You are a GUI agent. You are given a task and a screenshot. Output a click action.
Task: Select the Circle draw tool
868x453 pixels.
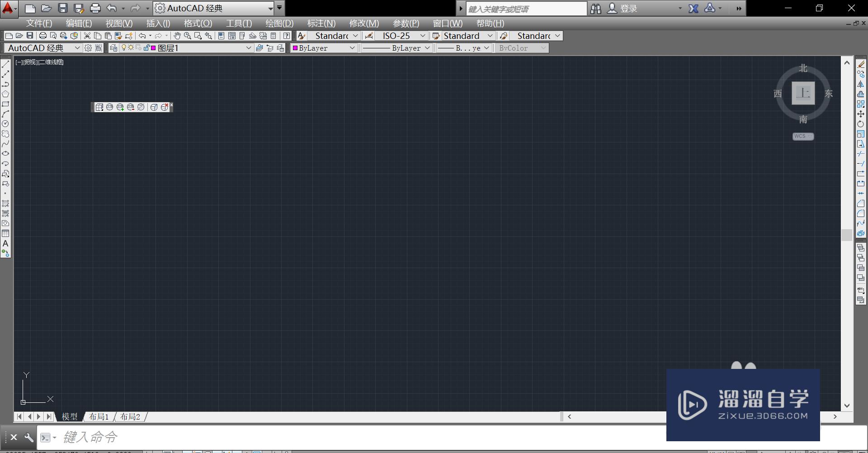click(x=5, y=124)
